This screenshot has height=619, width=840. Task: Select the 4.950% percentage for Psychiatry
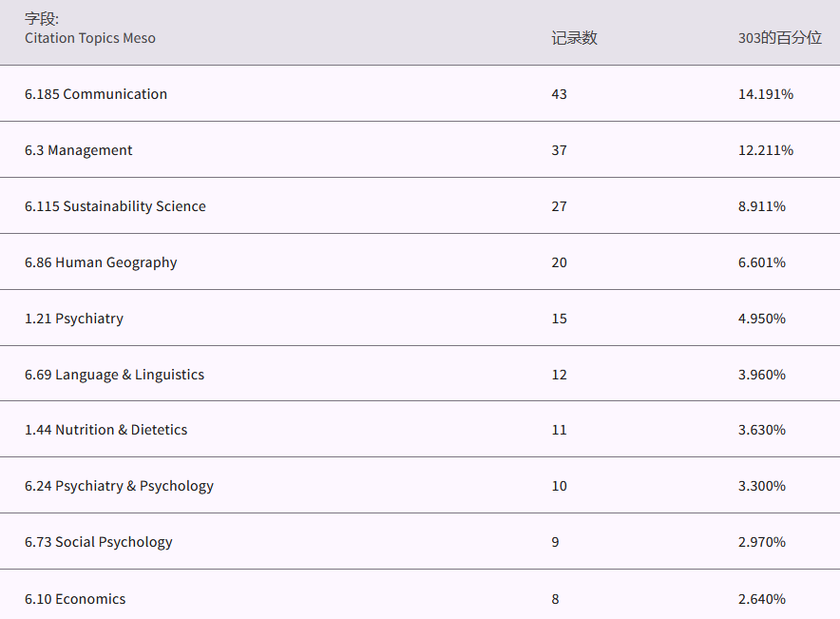(x=761, y=319)
